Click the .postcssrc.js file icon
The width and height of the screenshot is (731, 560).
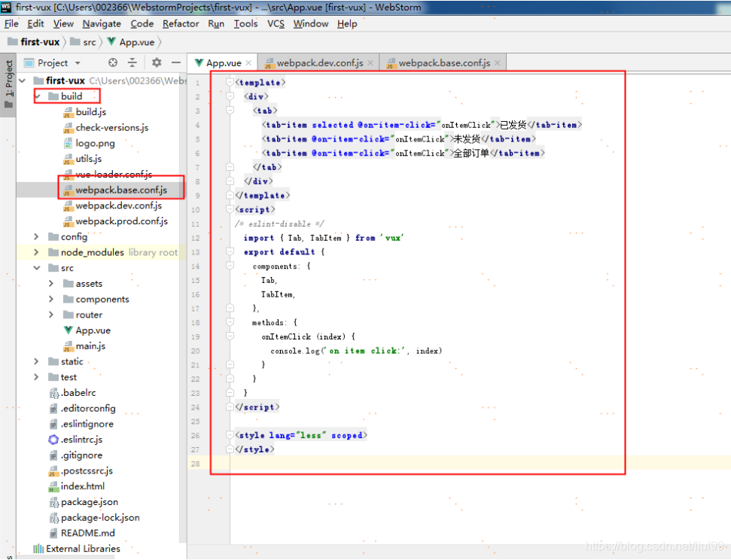53,471
